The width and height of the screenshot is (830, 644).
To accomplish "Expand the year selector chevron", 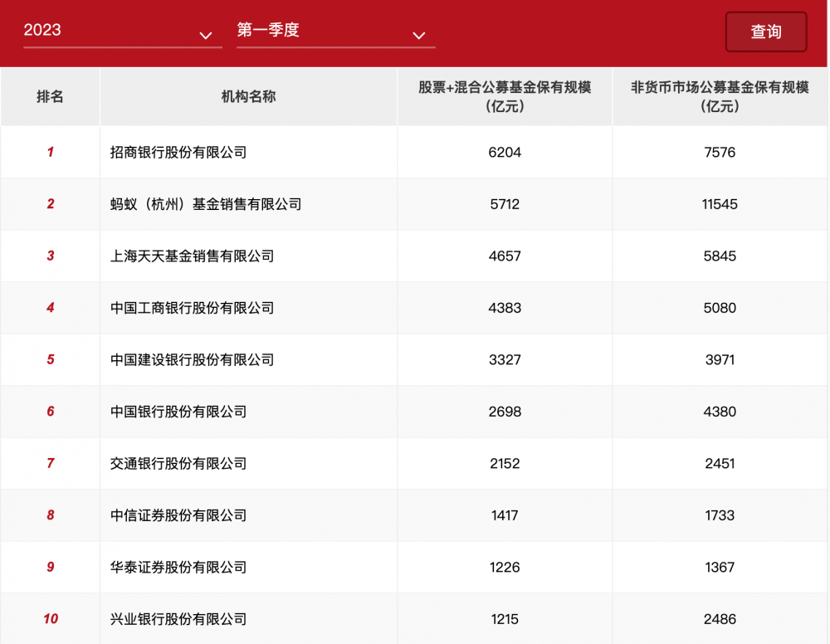I will 204,35.
